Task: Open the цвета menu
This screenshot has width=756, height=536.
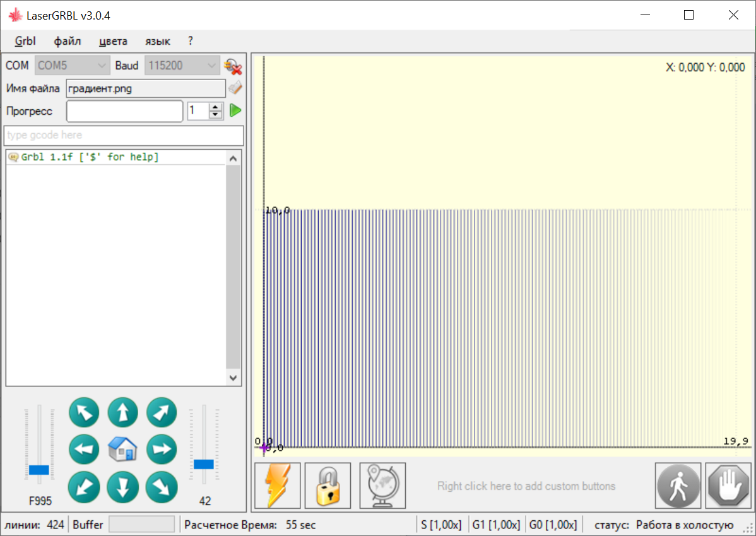Action: point(112,41)
